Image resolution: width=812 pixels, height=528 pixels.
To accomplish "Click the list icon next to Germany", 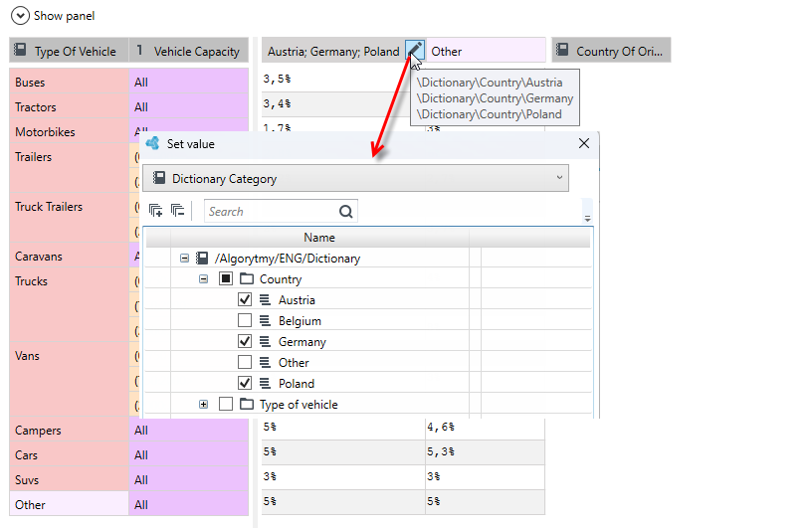I will pos(265,341).
